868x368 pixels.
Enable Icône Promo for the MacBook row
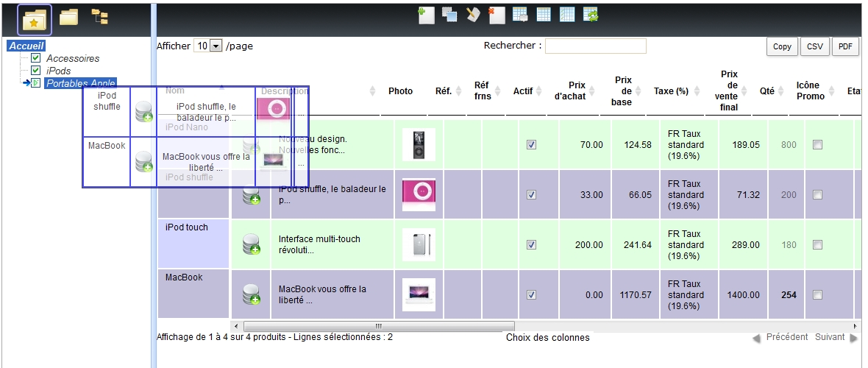pyautogui.click(x=817, y=294)
